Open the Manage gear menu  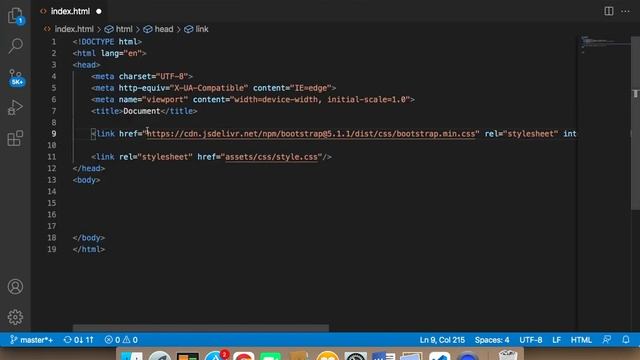(15, 317)
